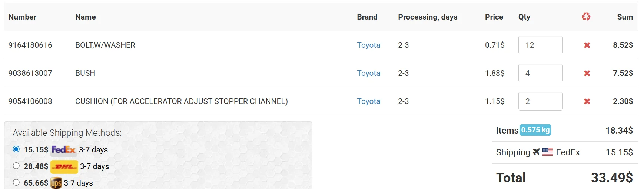The image size is (644, 189).
Task: Click the Price column header
Action: click(494, 17)
